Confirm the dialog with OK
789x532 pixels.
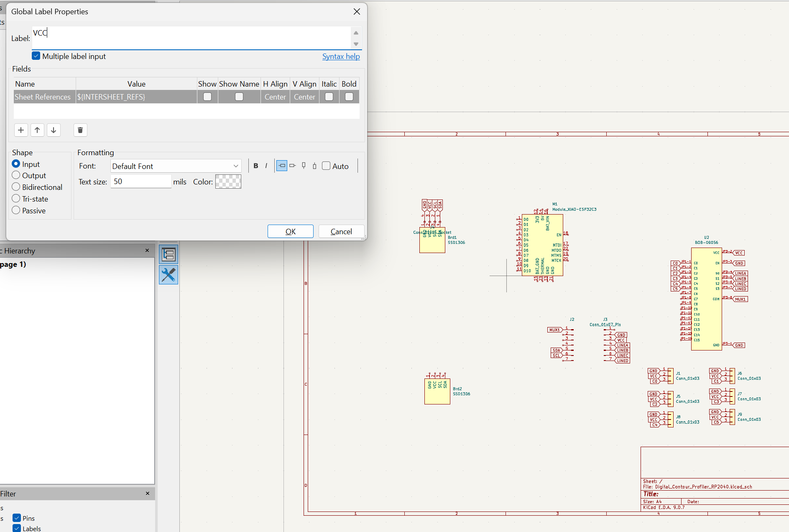coord(290,231)
